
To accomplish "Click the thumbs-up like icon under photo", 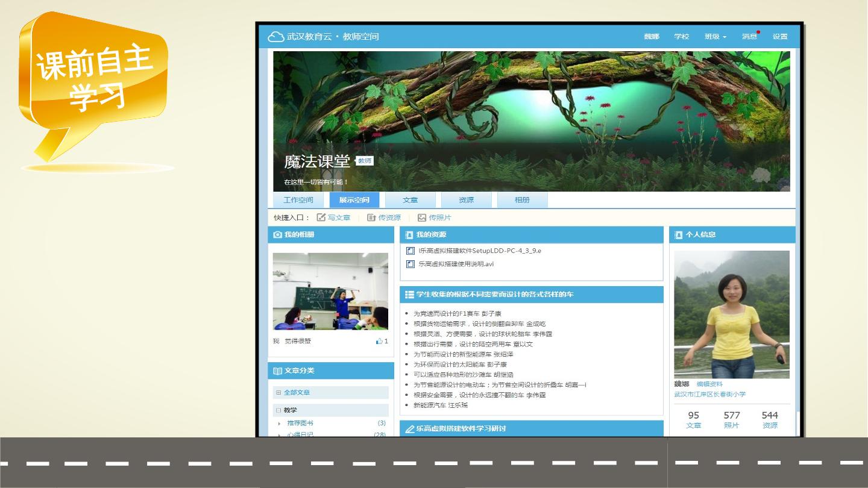I will click(379, 341).
